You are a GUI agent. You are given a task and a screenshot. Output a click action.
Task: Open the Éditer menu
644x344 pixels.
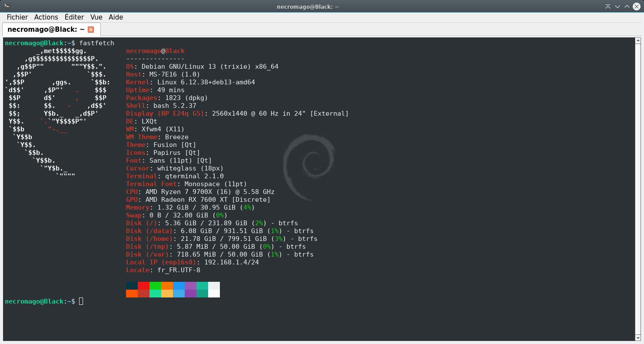click(74, 17)
